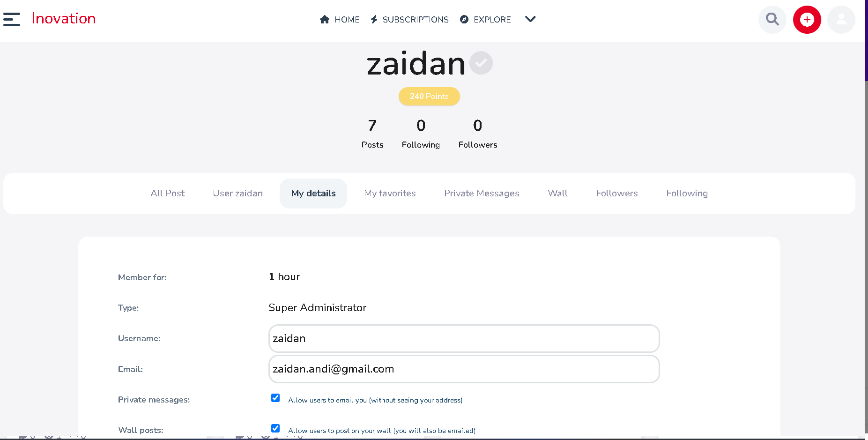
Task: Select the All Post tab
Action: click(x=168, y=194)
